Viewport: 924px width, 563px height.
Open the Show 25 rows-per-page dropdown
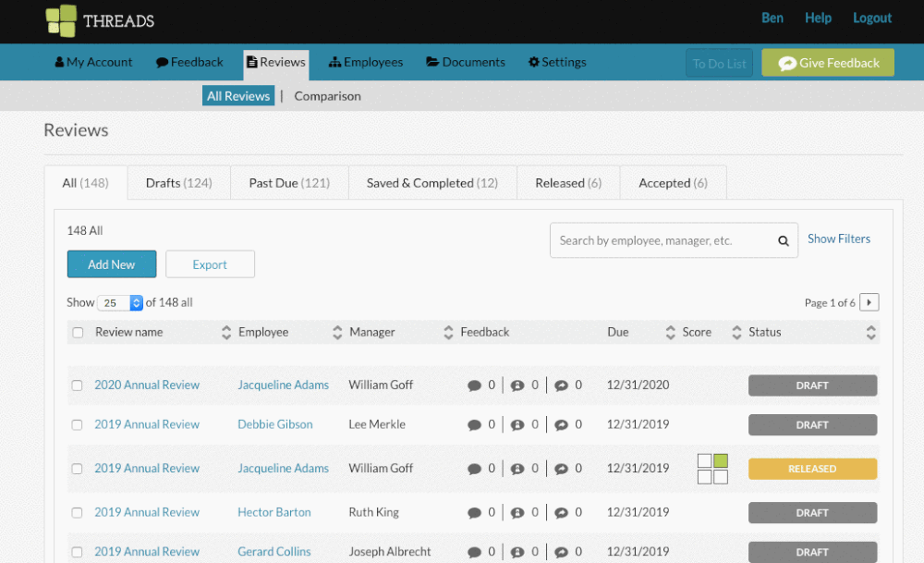[x=120, y=302]
